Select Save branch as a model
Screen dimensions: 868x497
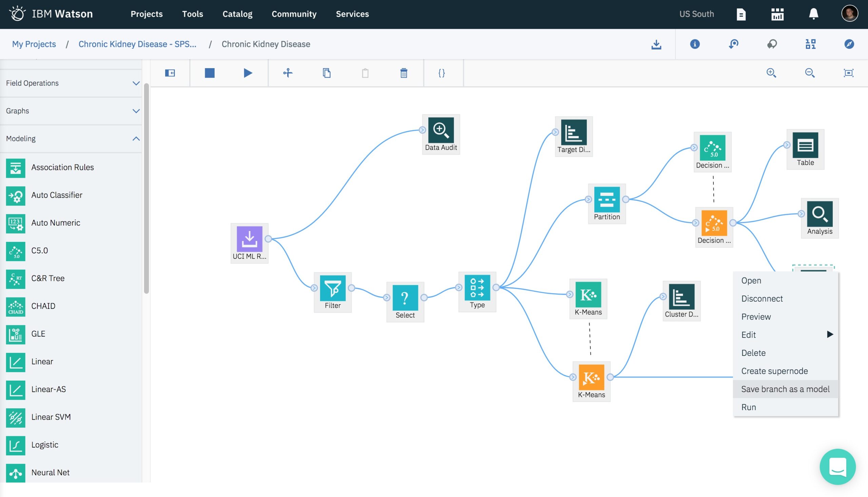(785, 389)
